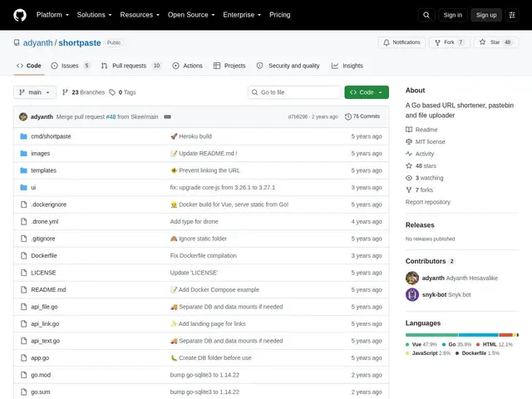Click the branches icon next to 23 Branches
This screenshot has width=532, height=399.
coord(65,92)
